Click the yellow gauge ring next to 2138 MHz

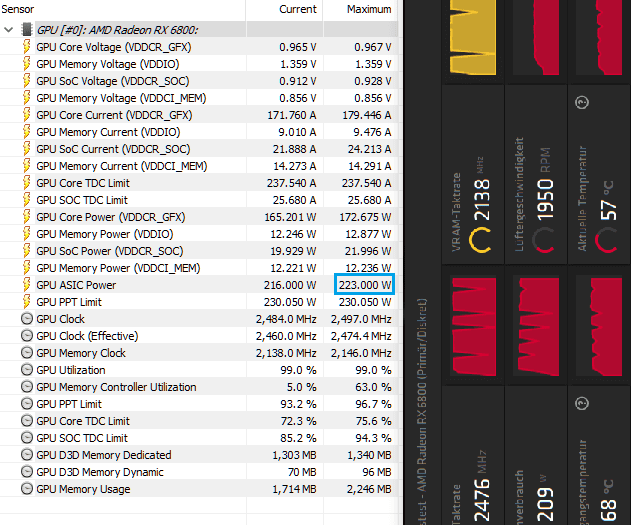click(x=480, y=240)
